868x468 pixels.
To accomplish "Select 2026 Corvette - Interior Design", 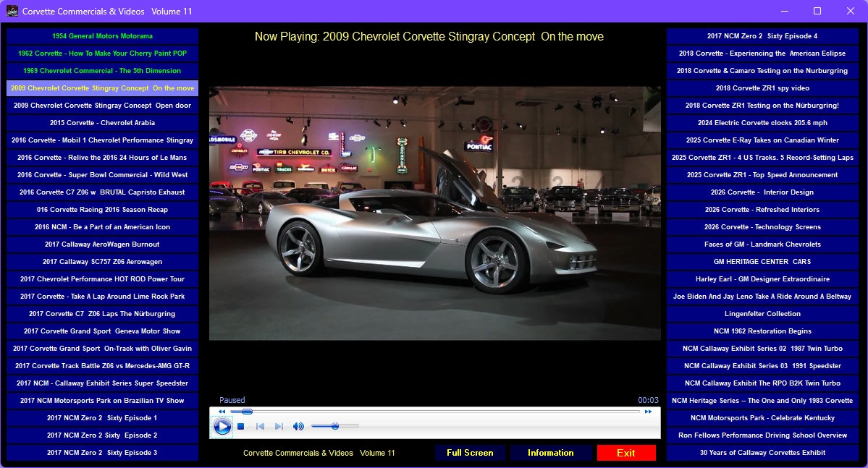I will [x=762, y=192].
